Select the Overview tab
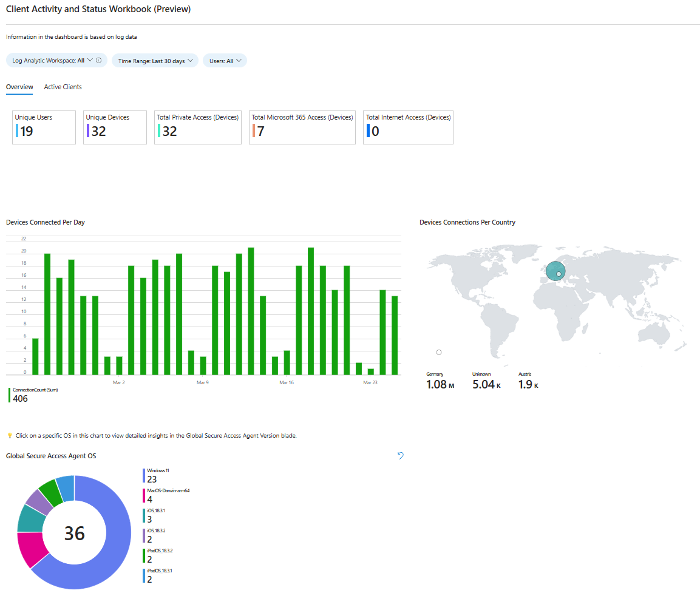Image resolution: width=700 pixels, height=593 pixels. point(19,86)
